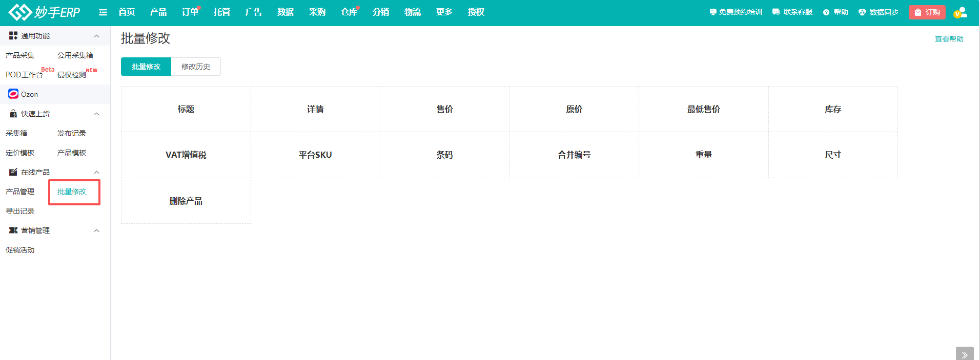
Task: Open 产品采集 in the sidebar
Action: pyautogui.click(x=20, y=55)
